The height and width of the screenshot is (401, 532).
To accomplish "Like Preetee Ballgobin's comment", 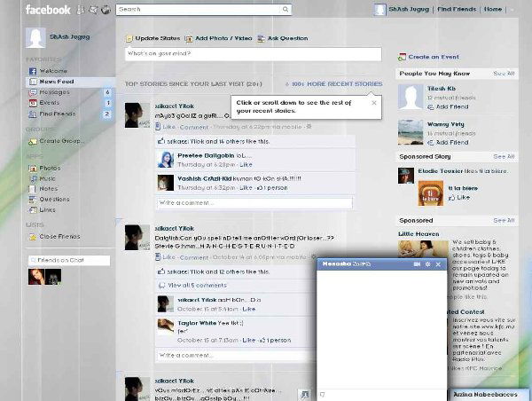I will [x=246, y=165].
